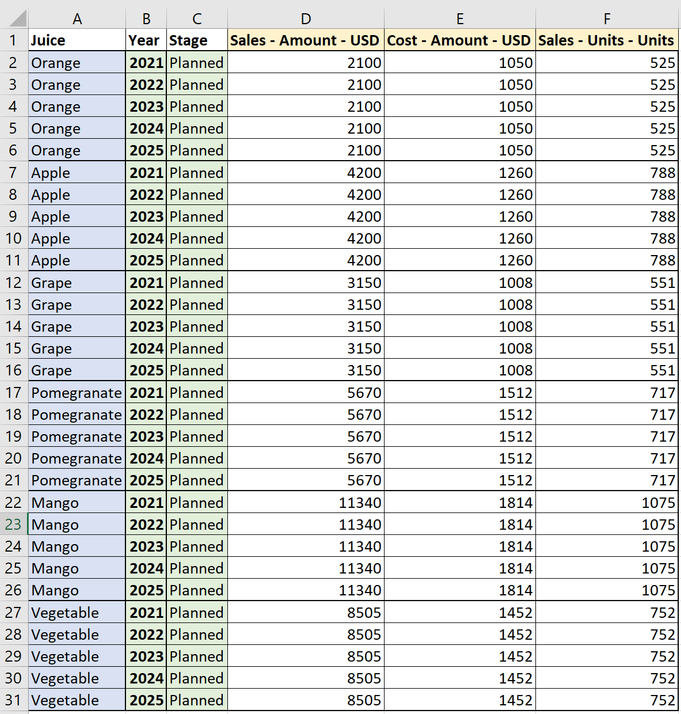681x714 pixels.
Task: Select year 2025 in row 31
Action: (146, 700)
